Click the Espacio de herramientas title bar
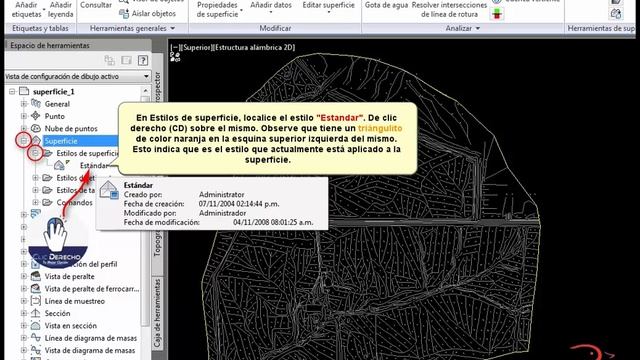 point(78,45)
